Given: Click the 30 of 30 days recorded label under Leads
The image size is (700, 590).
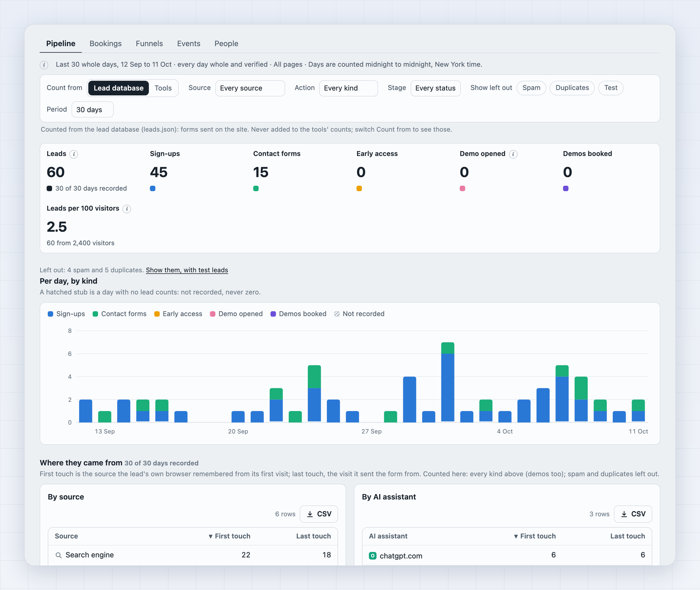Looking at the screenshot, I should [x=91, y=189].
